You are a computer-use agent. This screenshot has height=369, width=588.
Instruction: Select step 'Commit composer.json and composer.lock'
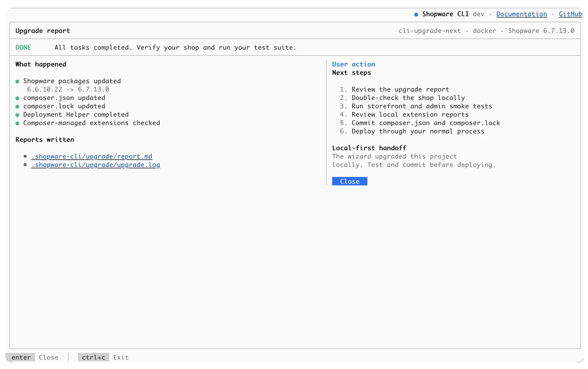tap(426, 123)
